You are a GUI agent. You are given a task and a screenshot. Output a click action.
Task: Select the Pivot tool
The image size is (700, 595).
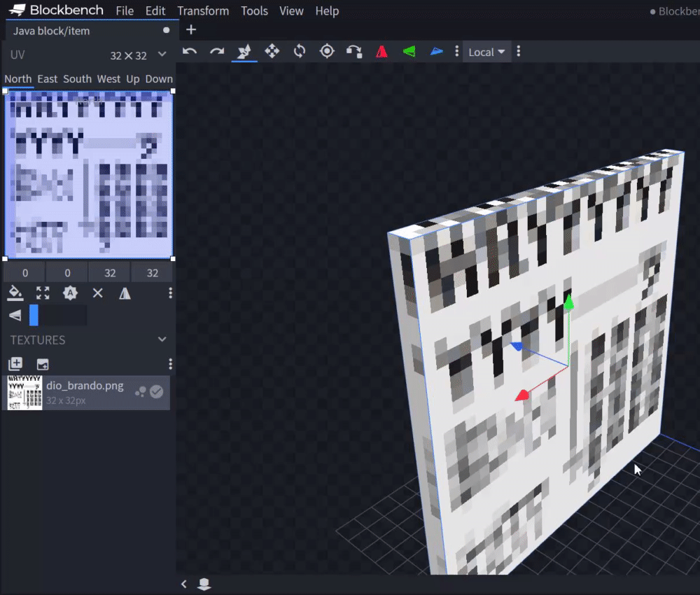pyautogui.click(x=327, y=51)
